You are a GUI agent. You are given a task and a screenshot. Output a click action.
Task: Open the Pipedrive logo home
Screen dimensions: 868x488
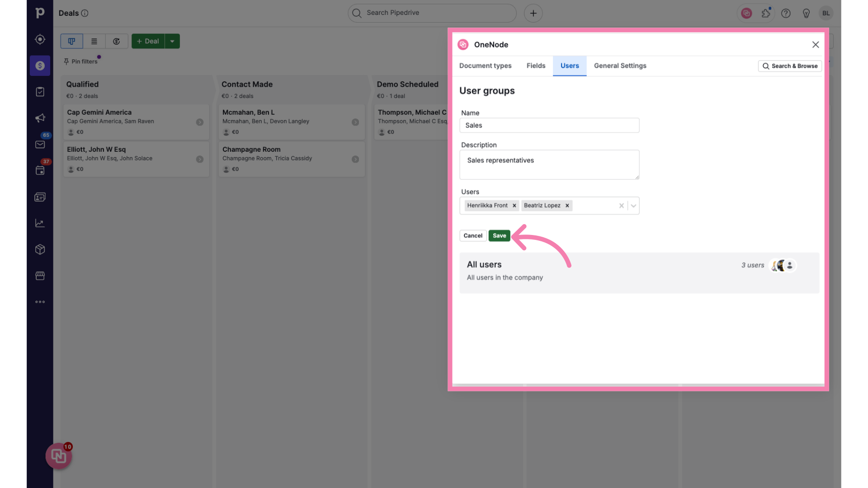click(x=40, y=13)
